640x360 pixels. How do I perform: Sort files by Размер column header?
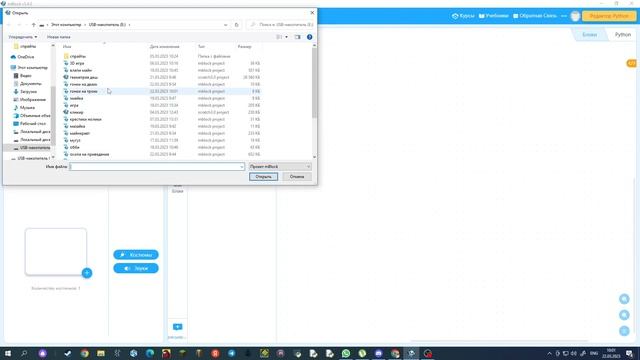(244, 47)
